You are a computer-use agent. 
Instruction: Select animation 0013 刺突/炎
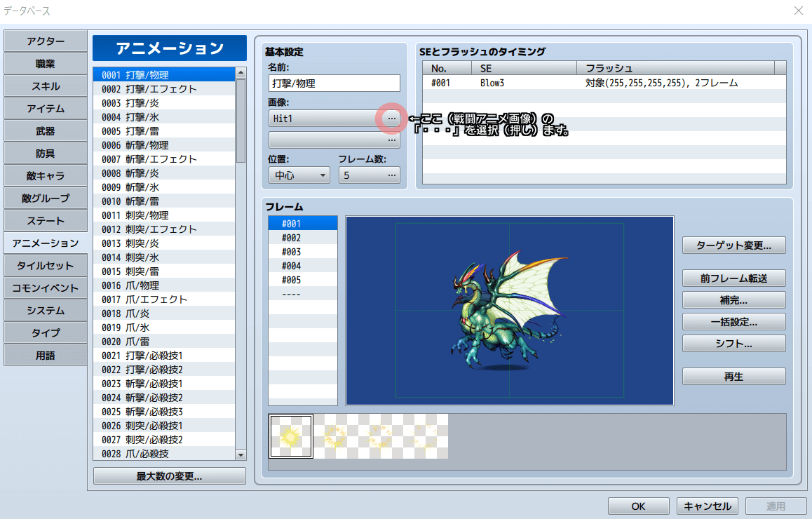click(164, 243)
